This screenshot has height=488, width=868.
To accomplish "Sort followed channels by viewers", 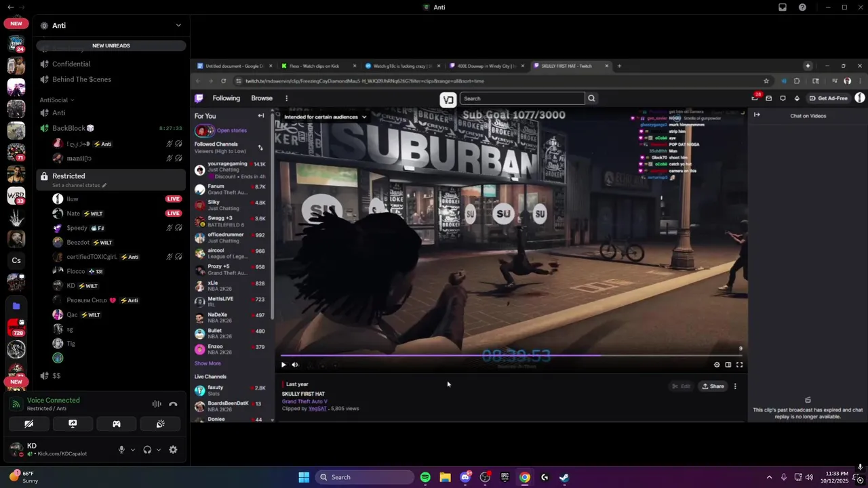I will coord(260,148).
